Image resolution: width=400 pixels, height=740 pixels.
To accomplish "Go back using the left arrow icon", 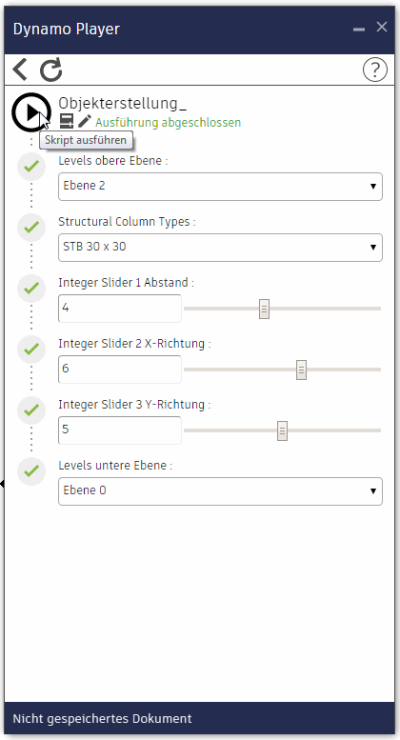I will [20, 69].
